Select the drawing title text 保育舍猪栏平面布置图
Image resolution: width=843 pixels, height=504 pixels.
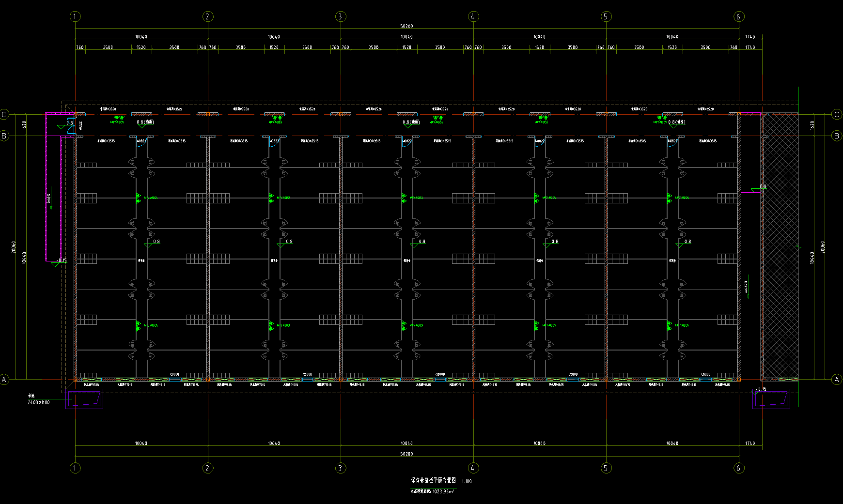[x=433, y=480]
